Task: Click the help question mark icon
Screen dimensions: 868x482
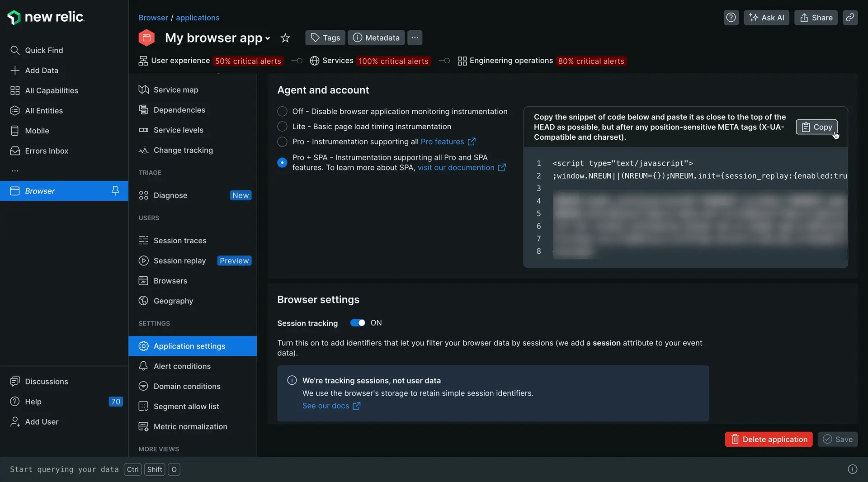Action: 731,18
